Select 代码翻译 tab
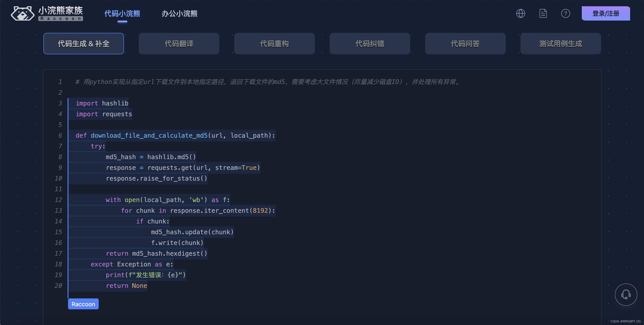644x325 pixels. click(179, 44)
